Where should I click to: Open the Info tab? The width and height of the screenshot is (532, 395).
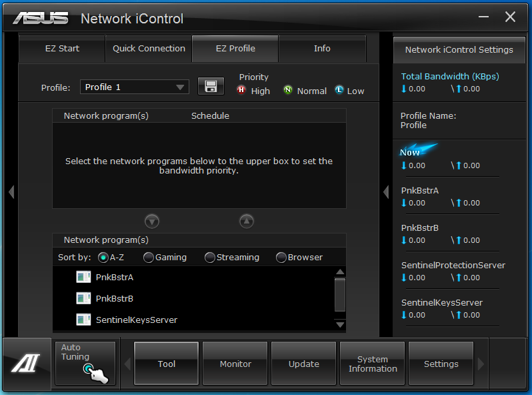322,49
